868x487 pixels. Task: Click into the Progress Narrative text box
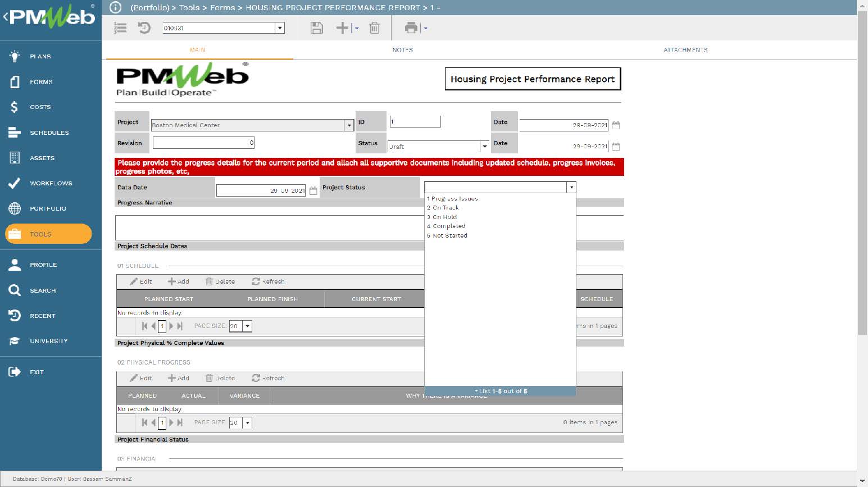coord(270,227)
